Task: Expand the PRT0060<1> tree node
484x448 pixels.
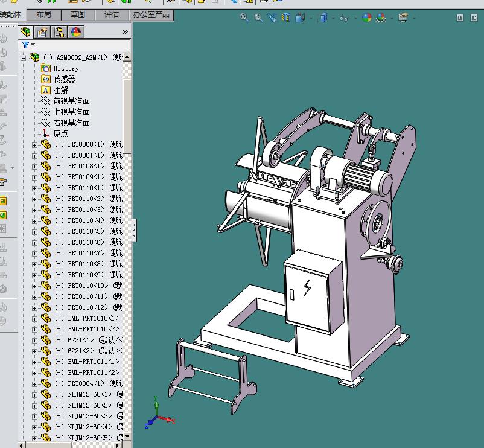Action: [x=34, y=145]
